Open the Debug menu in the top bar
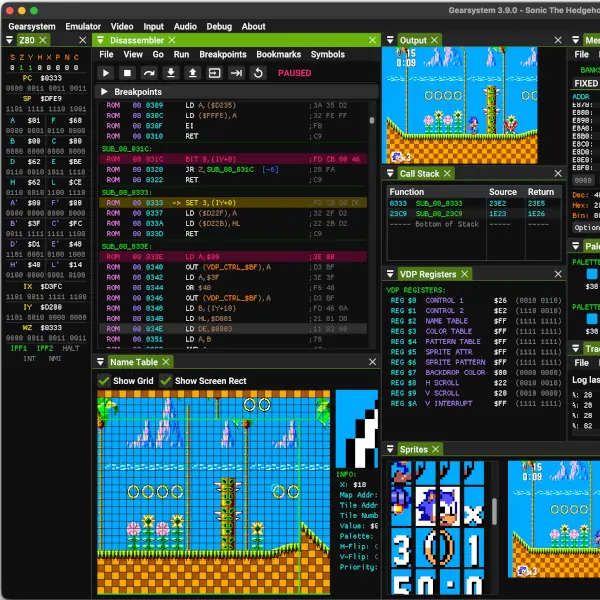Image resolution: width=600 pixels, height=600 pixels. pyautogui.click(x=219, y=26)
